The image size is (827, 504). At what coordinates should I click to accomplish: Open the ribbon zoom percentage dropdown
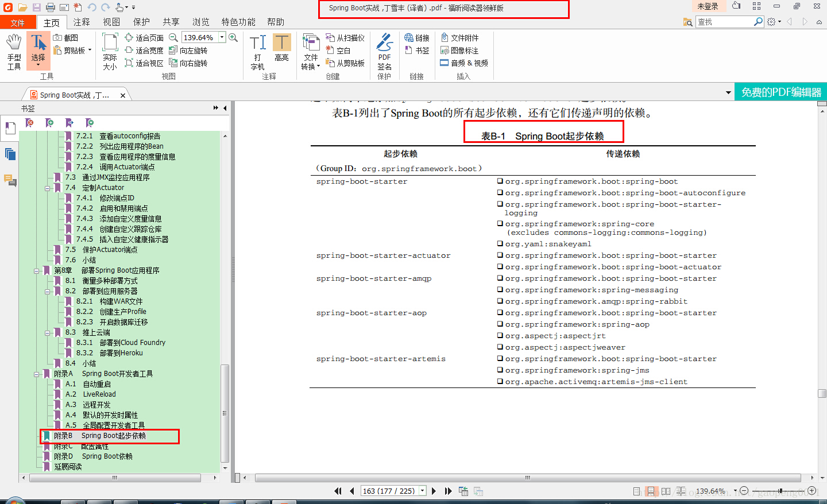(222, 37)
